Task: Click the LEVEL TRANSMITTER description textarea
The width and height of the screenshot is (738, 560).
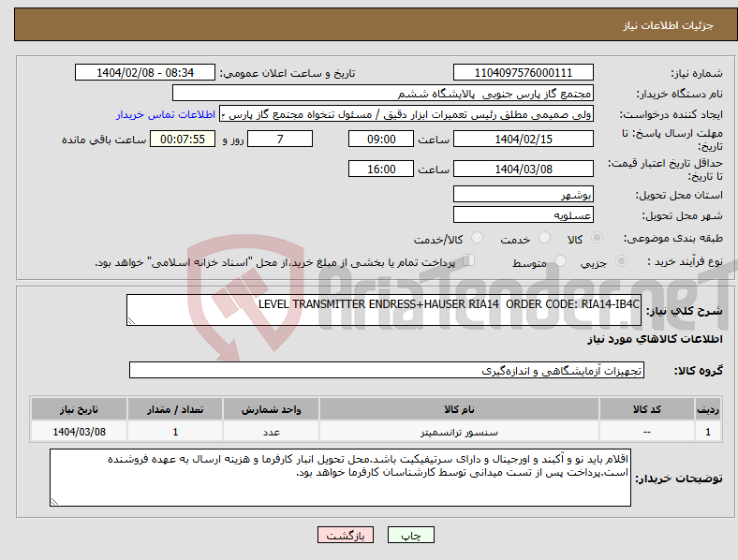Action: [384, 310]
